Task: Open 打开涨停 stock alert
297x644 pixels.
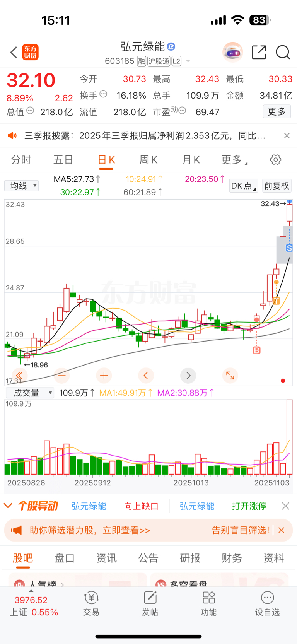Action: point(249,506)
